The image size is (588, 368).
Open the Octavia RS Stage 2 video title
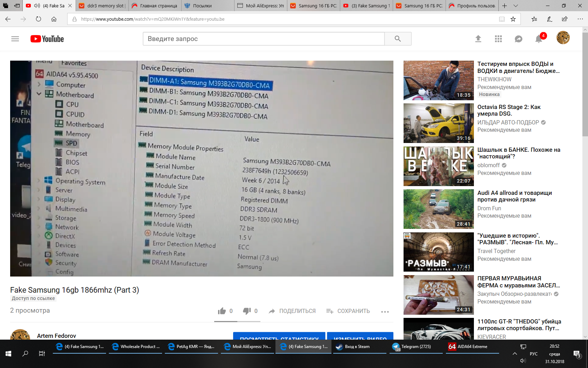point(509,110)
